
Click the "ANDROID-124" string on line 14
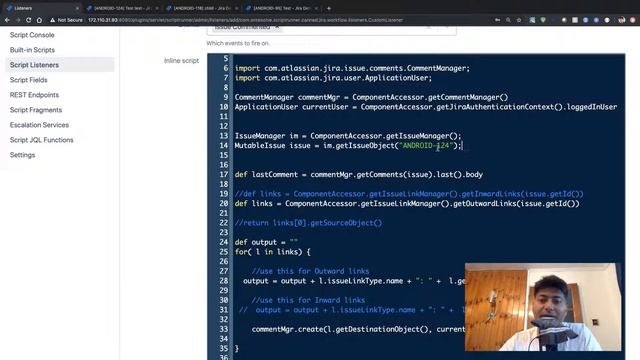(426, 146)
